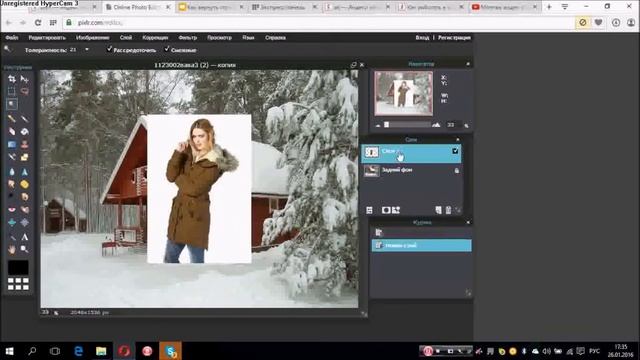The image size is (640, 360).
Task: Delete layer trash icon in Layers panel
Action: pyautogui.click(x=448, y=210)
